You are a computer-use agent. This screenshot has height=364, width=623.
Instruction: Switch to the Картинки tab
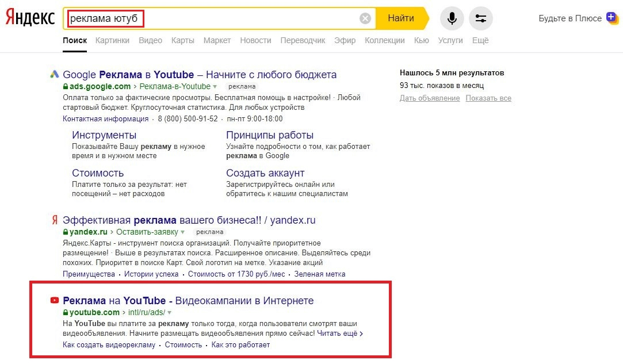(x=112, y=40)
